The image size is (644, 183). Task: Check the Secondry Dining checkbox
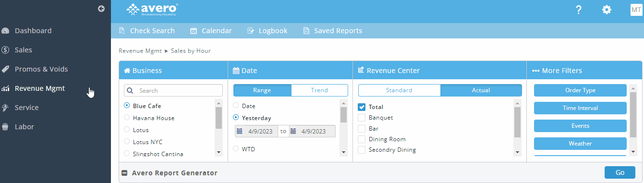362,150
